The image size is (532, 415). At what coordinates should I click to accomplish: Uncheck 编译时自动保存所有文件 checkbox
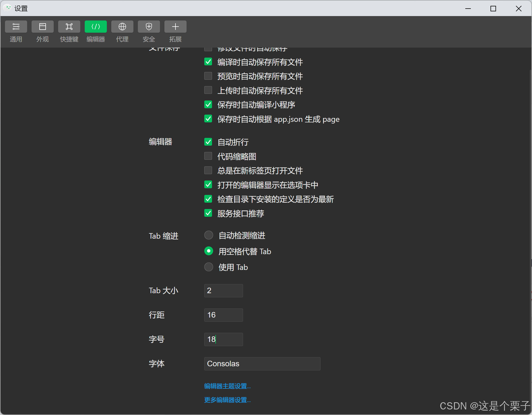pyautogui.click(x=208, y=62)
